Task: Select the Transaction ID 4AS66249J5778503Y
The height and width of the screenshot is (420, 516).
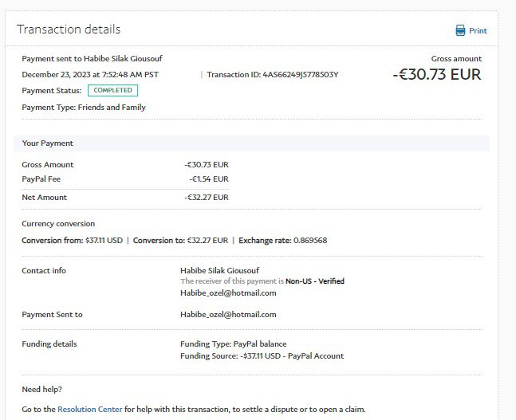Action: point(272,75)
